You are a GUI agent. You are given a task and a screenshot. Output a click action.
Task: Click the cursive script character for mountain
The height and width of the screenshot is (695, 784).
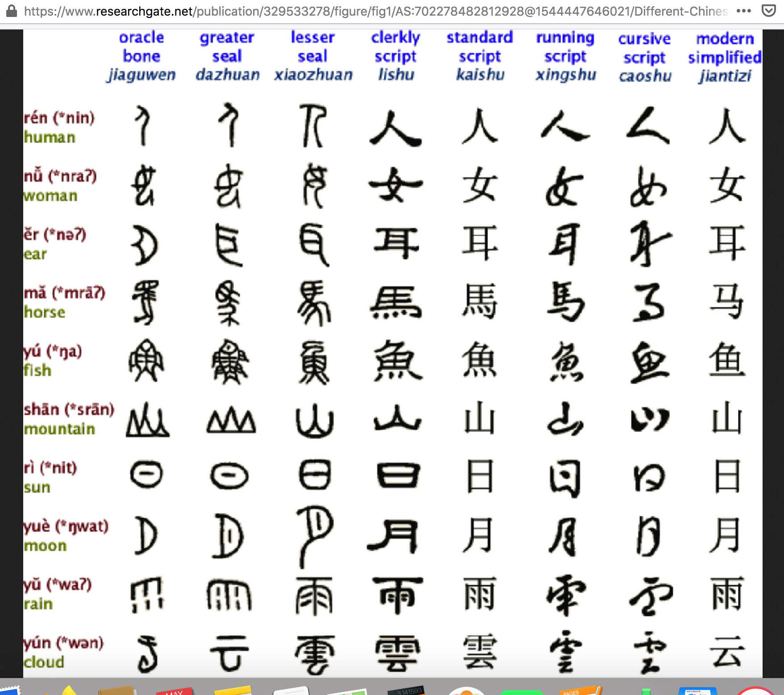tap(650, 419)
